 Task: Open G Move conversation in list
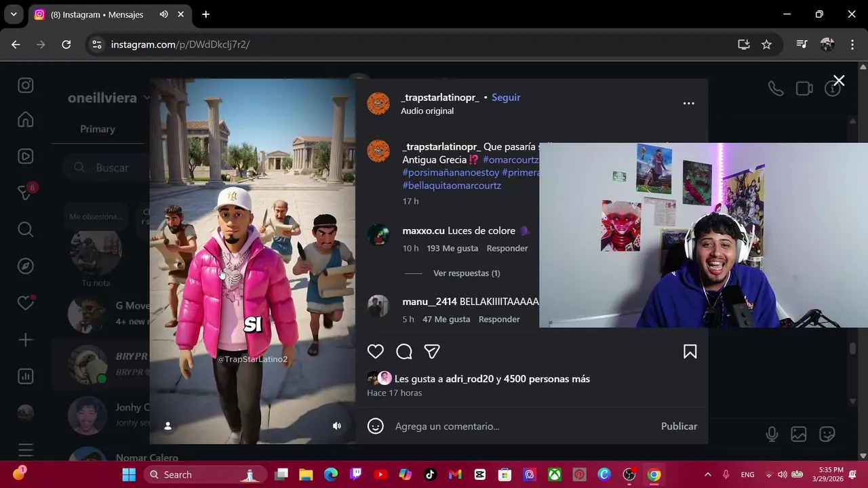coord(102,313)
